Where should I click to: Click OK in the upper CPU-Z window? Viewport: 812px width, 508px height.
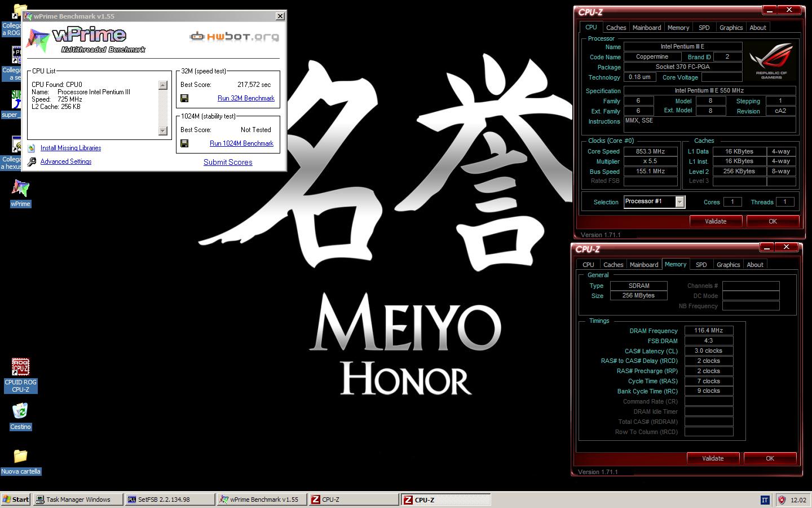773,221
